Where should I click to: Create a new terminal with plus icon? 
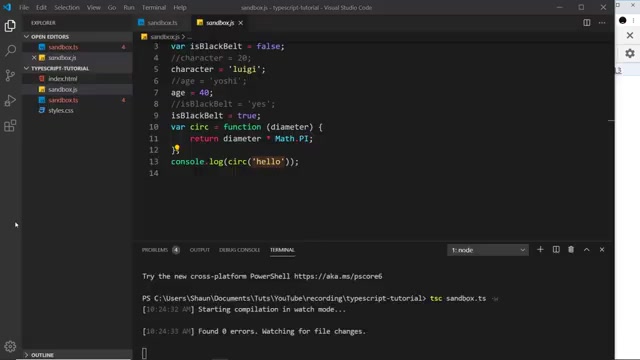click(x=540, y=249)
